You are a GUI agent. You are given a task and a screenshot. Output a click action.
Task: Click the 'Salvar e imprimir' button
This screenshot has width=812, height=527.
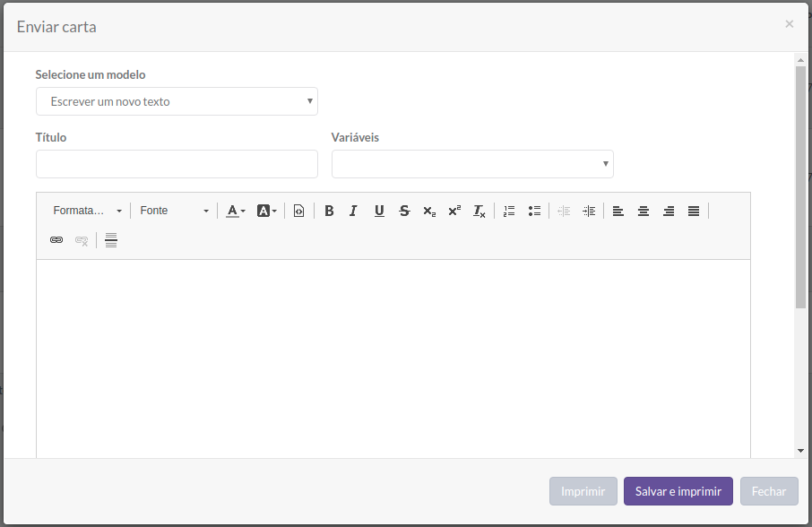[678, 491]
